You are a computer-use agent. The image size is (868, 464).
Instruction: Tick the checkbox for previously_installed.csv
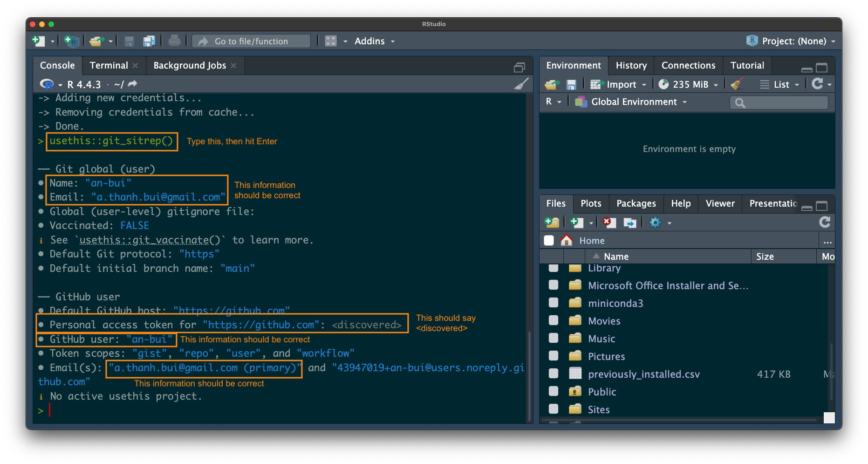click(554, 374)
